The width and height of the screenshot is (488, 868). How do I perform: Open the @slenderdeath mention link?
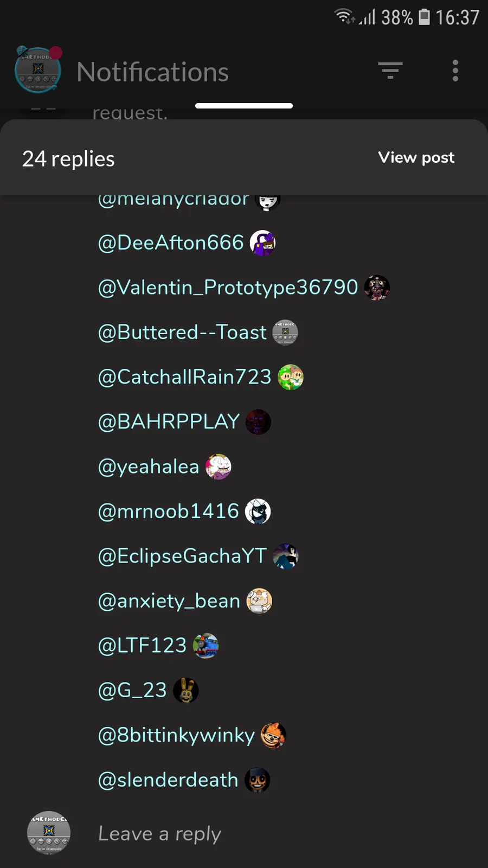168,780
